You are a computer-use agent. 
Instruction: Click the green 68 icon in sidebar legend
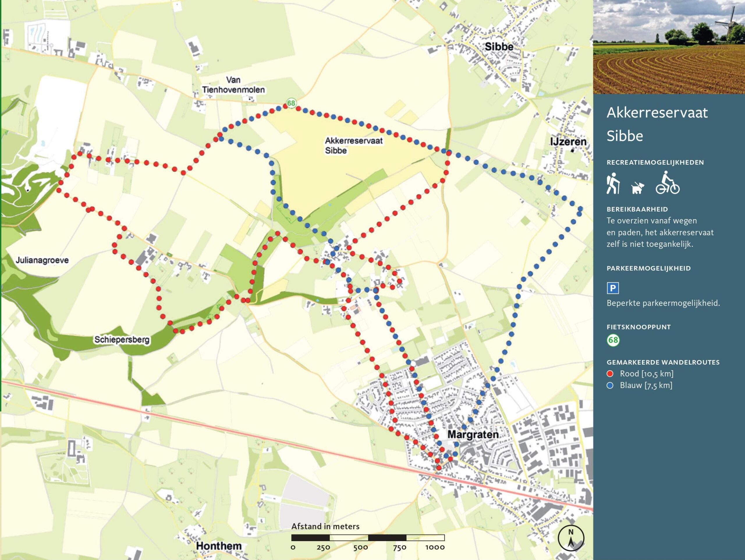coord(613,340)
